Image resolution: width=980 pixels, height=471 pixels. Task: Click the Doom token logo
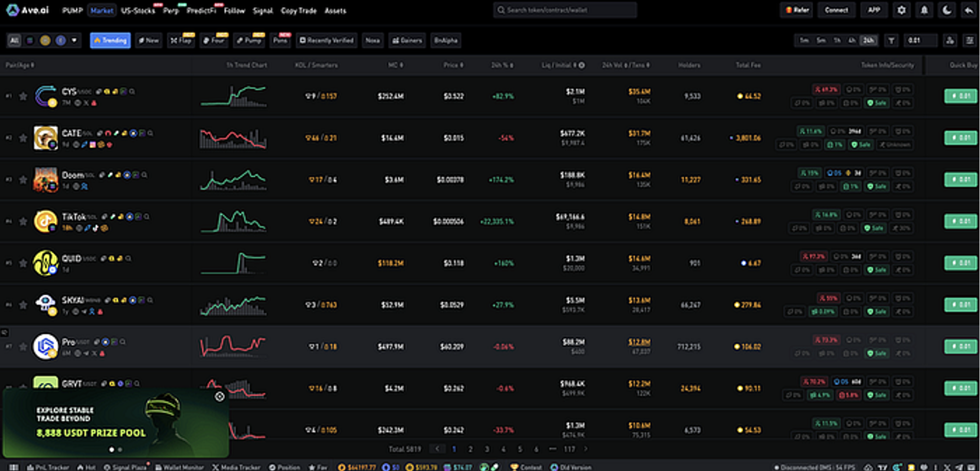point(45,179)
